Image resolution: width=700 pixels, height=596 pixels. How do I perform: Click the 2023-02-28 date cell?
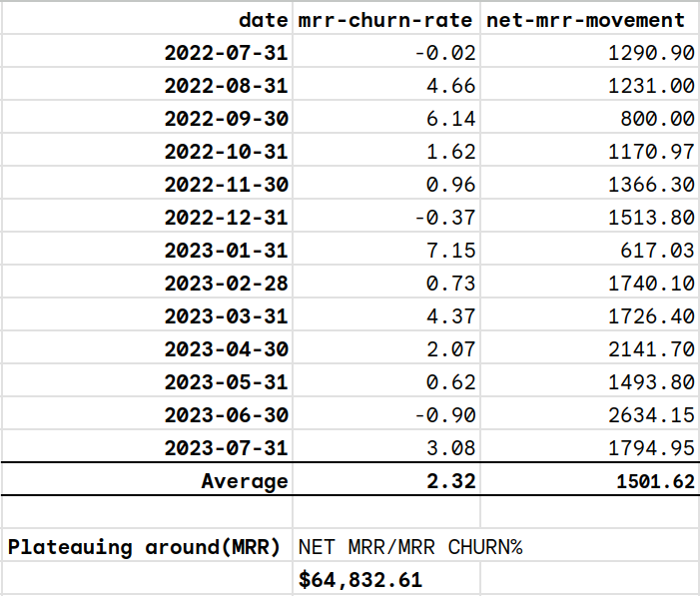147,283
